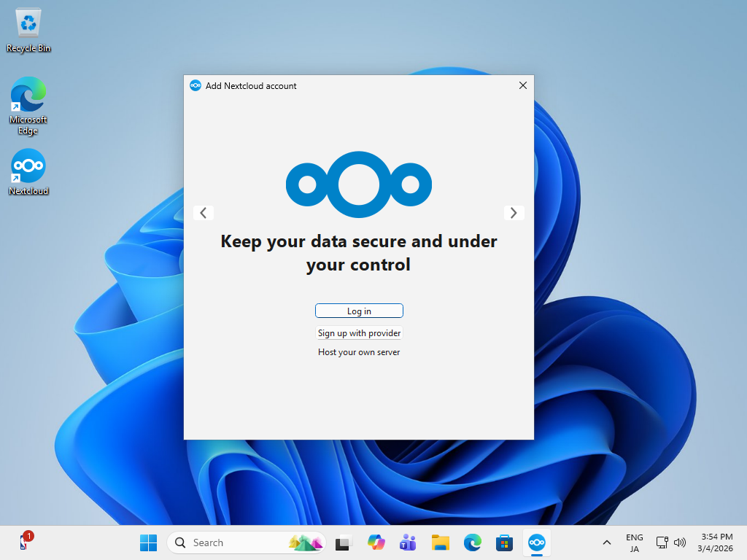Click the Nextcloud icon in dialog title bar
Viewport: 747px width, 560px height.
click(196, 86)
